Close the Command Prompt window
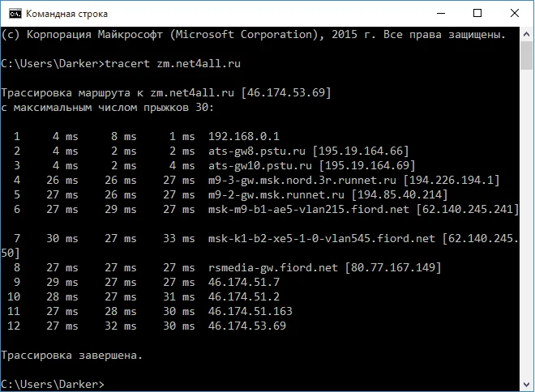The image size is (535, 392). pyautogui.click(x=514, y=13)
